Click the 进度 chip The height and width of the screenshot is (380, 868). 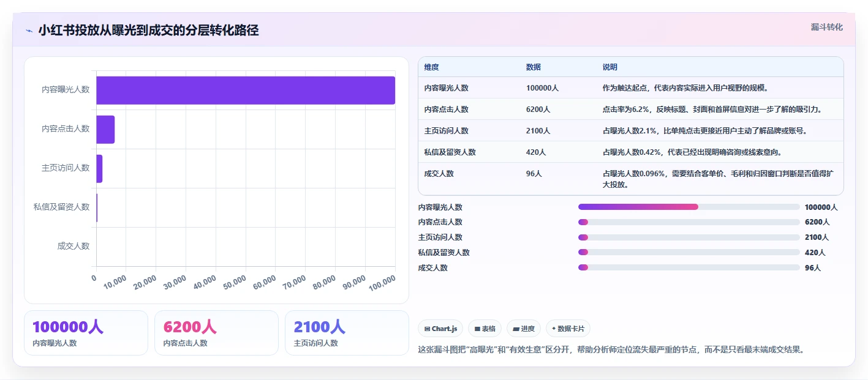[524, 329]
